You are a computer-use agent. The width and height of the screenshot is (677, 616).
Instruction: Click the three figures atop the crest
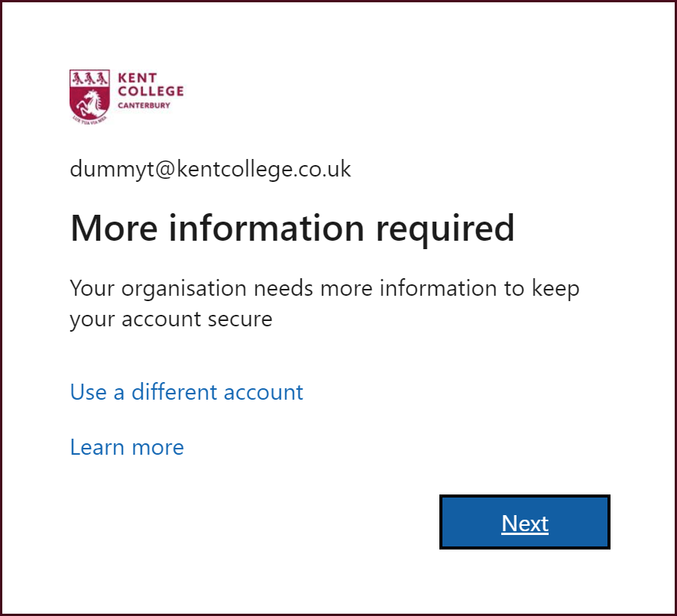[89, 79]
